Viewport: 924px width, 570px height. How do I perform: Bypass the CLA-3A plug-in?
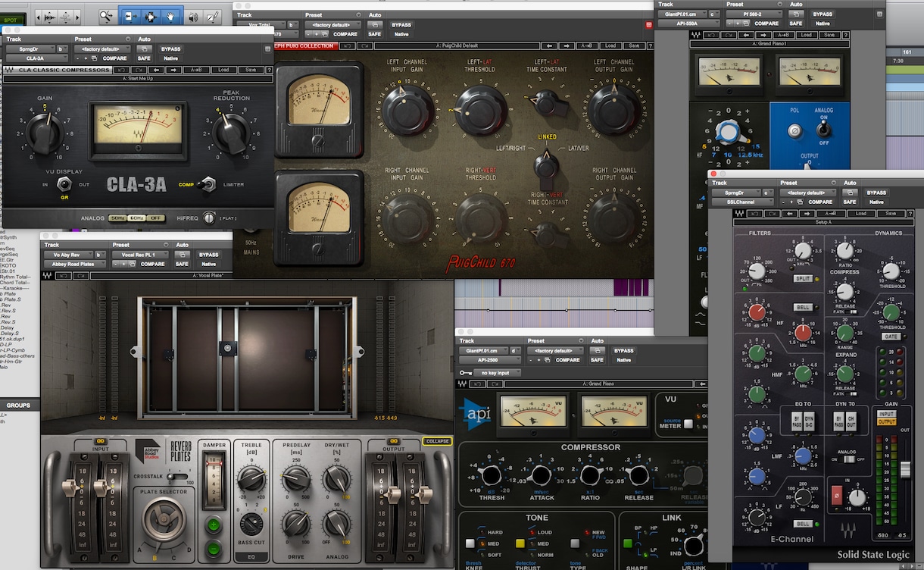[x=171, y=49]
